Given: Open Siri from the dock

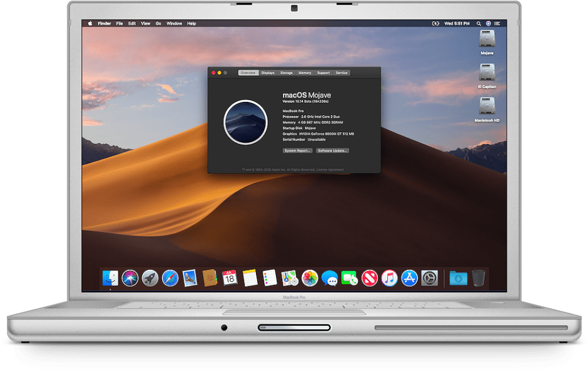Looking at the screenshot, I should point(130,277).
